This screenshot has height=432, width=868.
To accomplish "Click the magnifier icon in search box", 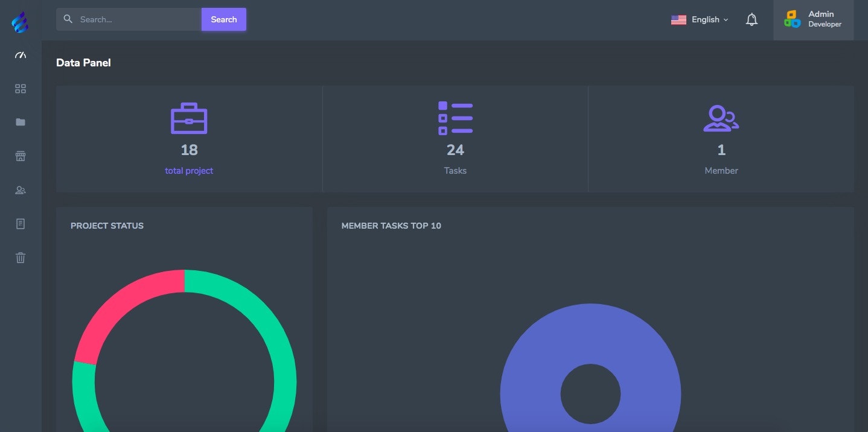I will coord(68,19).
